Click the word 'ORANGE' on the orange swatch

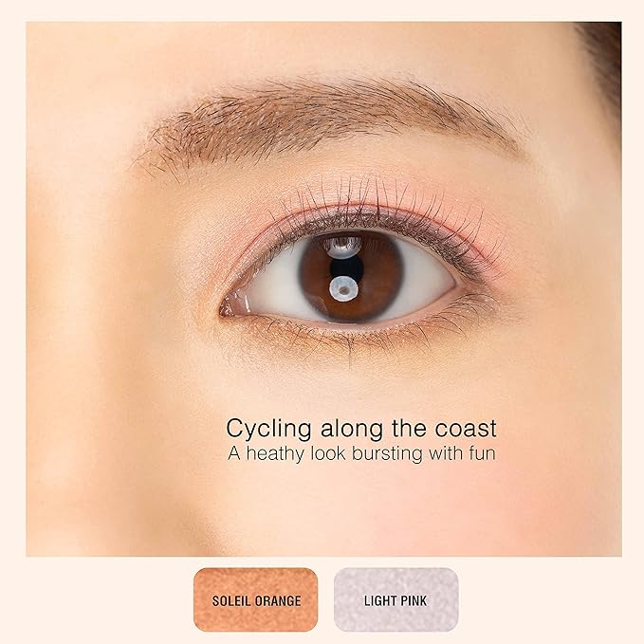(x=278, y=601)
